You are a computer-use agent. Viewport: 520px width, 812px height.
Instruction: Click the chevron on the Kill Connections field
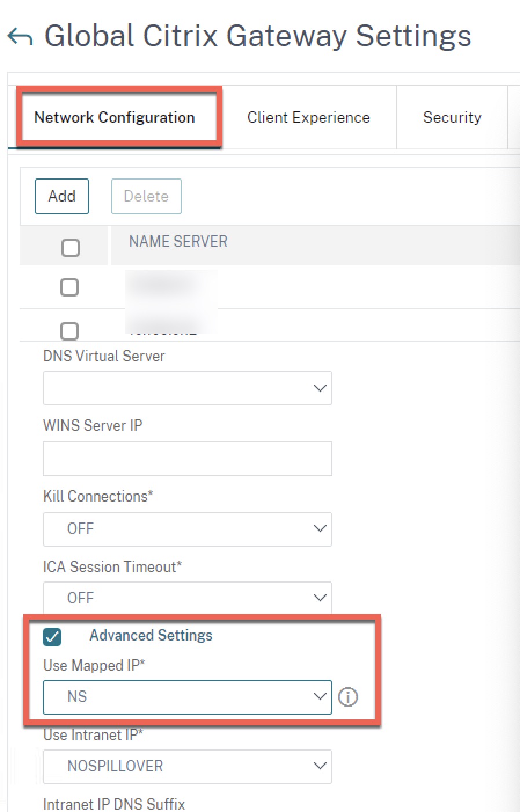pyautogui.click(x=320, y=528)
